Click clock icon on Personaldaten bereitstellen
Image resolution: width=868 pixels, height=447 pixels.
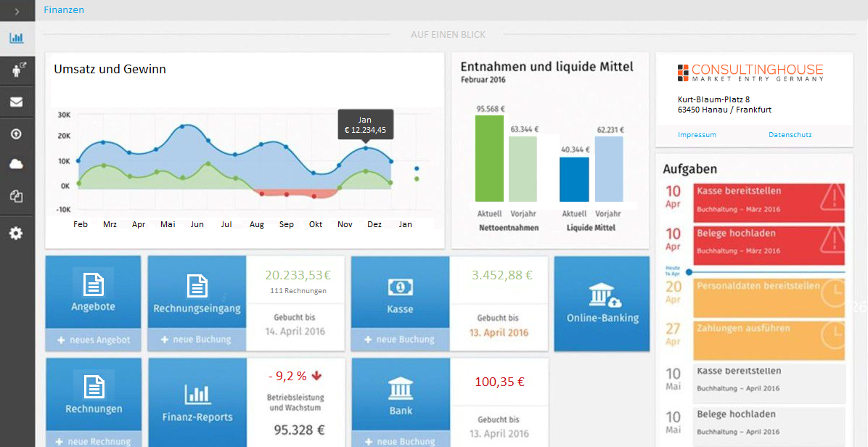pyautogui.click(x=833, y=295)
